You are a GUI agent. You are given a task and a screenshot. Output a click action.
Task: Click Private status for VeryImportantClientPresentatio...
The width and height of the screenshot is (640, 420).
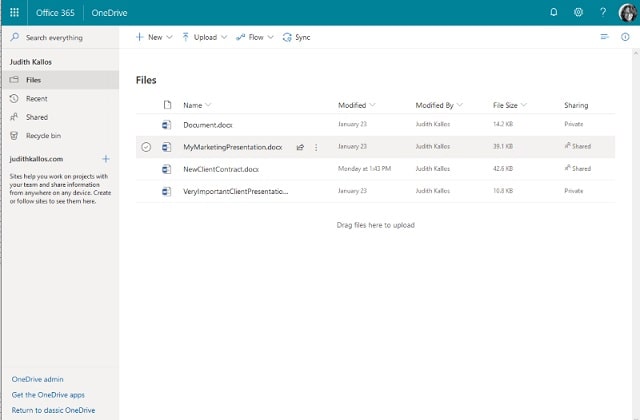pyautogui.click(x=573, y=191)
